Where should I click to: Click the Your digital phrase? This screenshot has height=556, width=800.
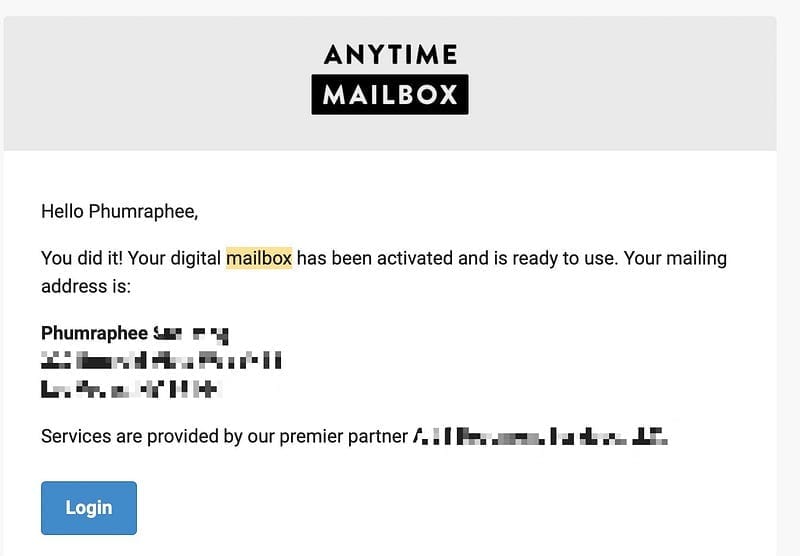tap(174, 258)
